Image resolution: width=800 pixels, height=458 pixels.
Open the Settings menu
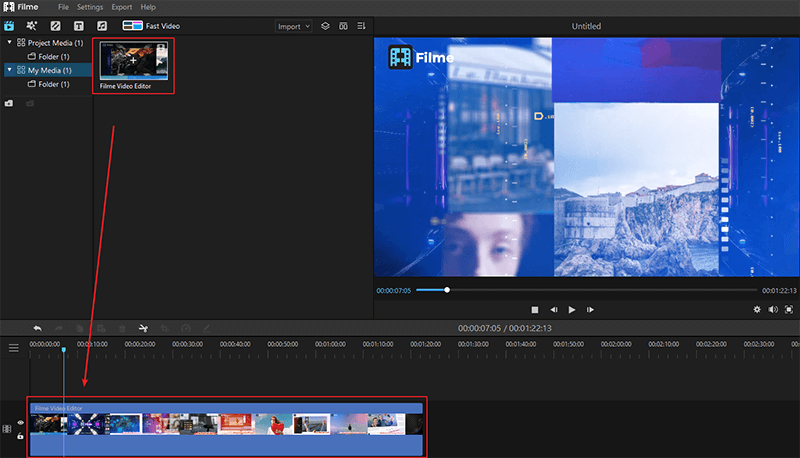90,7
